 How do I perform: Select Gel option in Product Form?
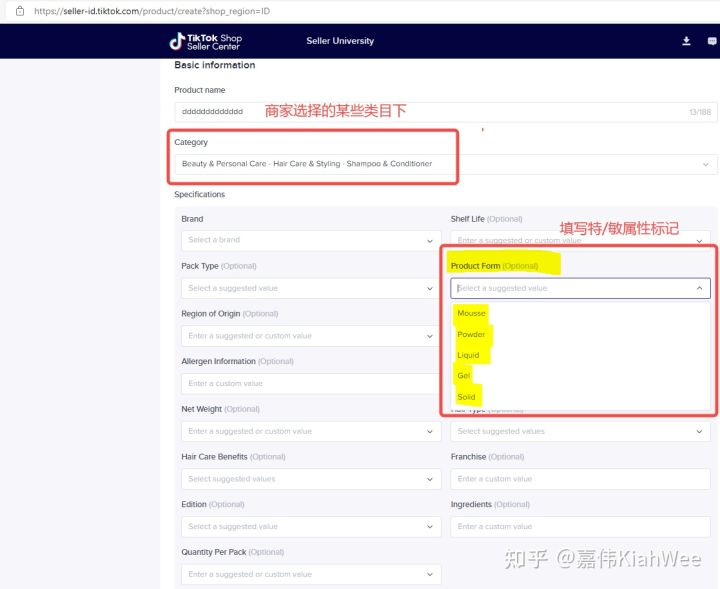click(x=463, y=376)
